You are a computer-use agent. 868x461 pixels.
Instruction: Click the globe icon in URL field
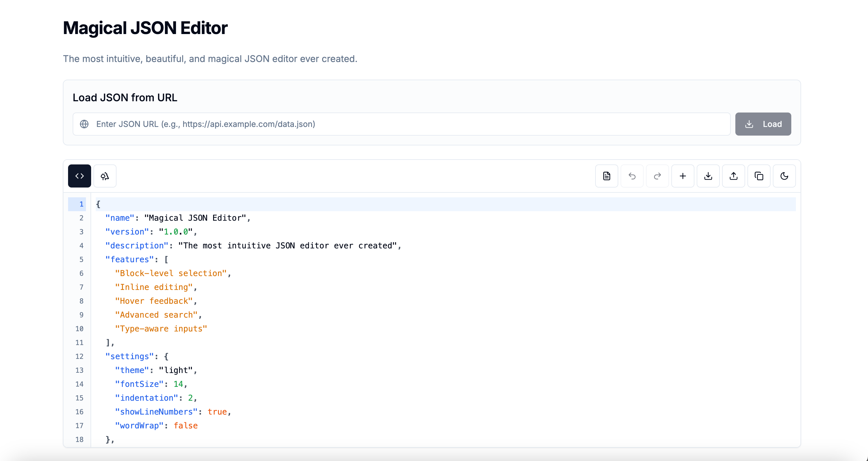coord(84,124)
